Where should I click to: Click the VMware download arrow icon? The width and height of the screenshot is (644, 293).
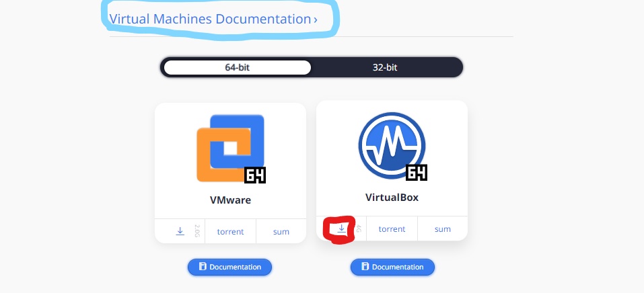180,231
